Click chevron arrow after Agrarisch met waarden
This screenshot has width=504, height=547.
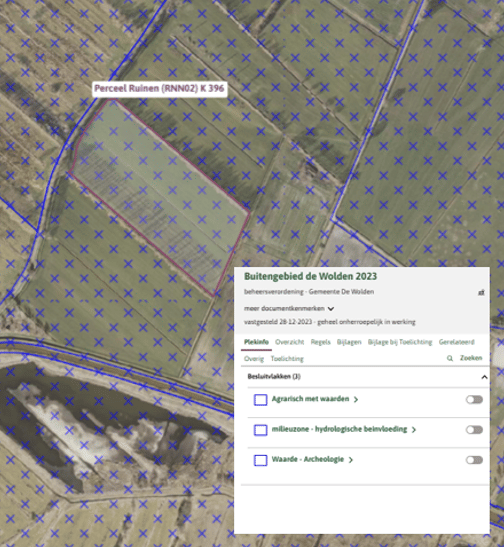[356, 400]
